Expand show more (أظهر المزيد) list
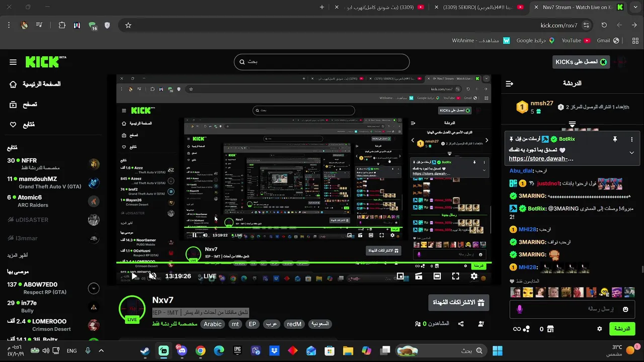 click(17, 255)
